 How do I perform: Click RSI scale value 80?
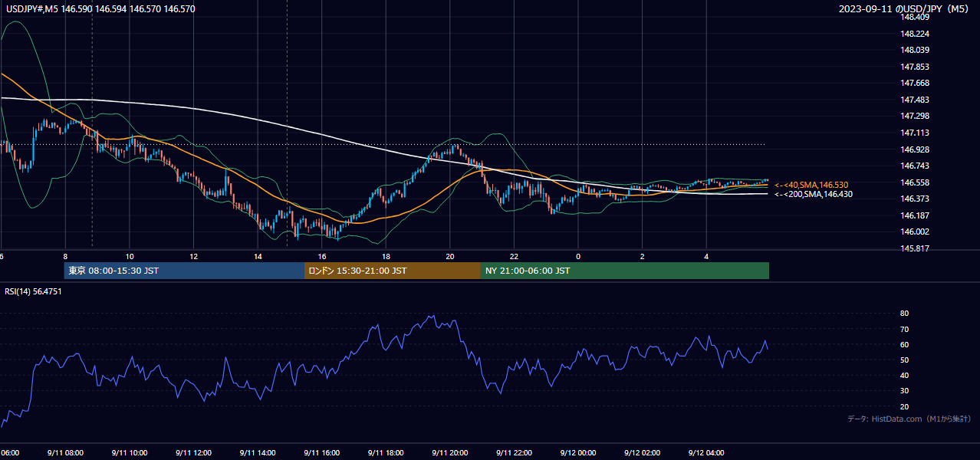904,313
